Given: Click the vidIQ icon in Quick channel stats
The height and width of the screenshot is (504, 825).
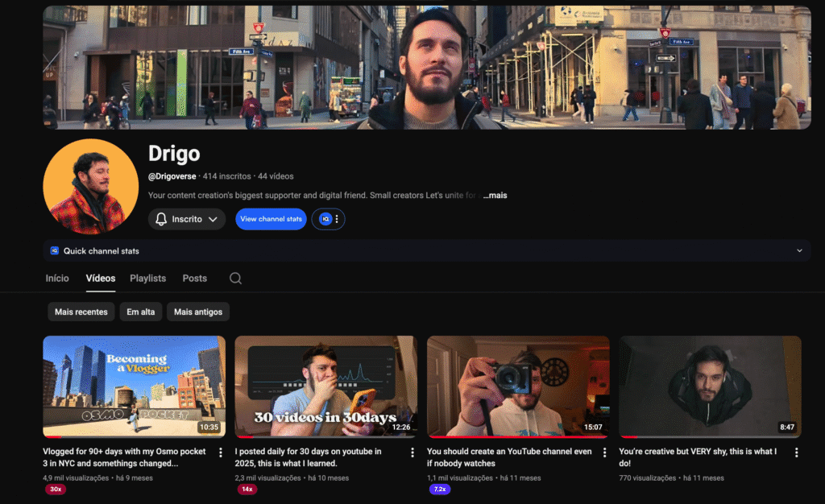Looking at the screenshot, I should point(55,250).
